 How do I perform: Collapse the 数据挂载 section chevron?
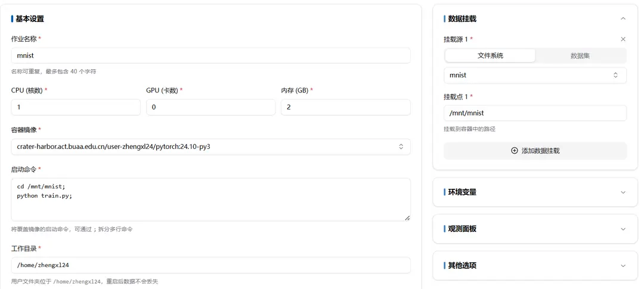tap(623, 18)
